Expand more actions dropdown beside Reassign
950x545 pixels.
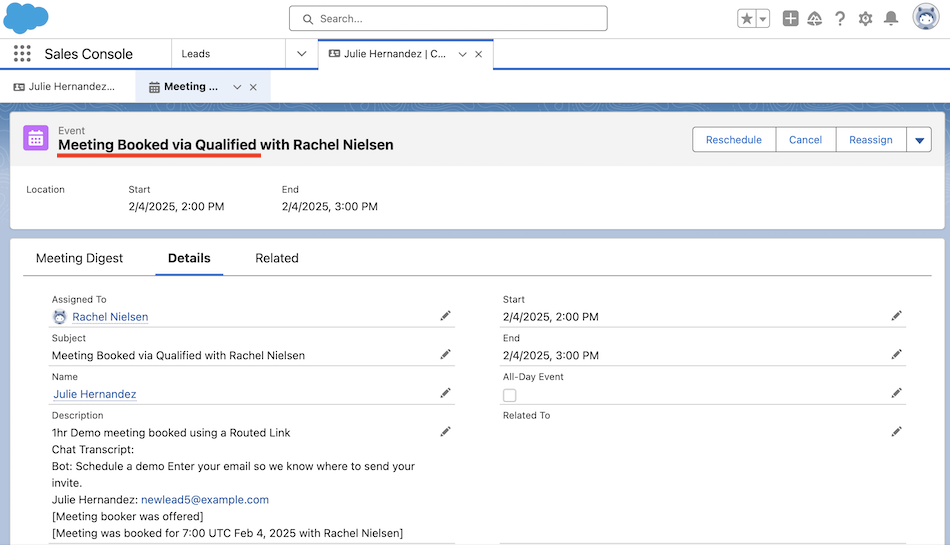coord(919,140)
